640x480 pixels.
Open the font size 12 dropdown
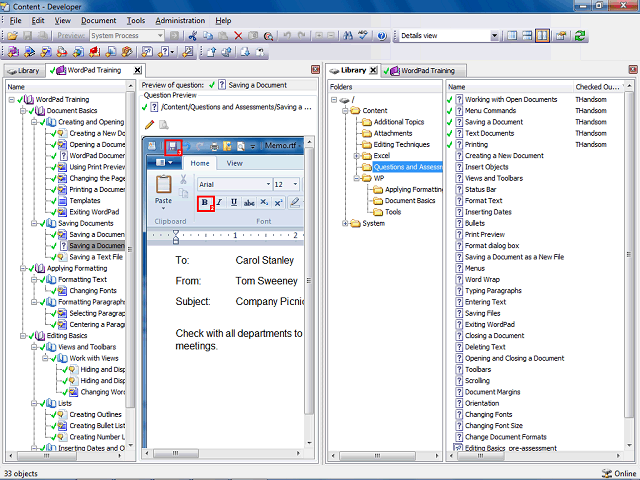pyautogui.click(x=296, y=184)
